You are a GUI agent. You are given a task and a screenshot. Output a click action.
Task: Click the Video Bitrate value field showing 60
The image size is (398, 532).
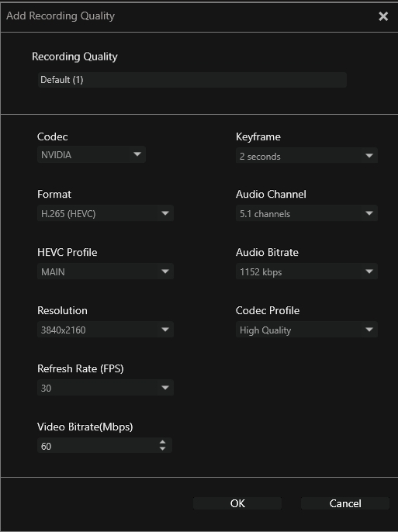[x=105, y=446]
